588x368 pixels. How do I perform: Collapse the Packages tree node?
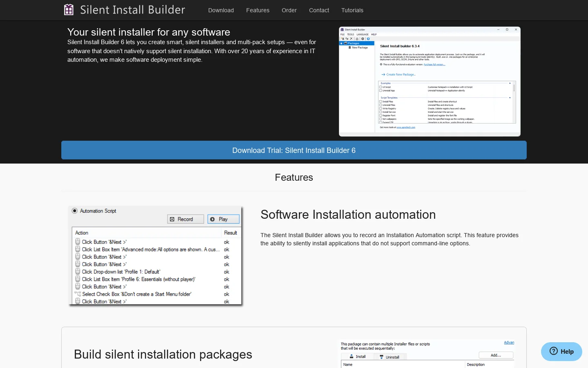click(x=341, y=43)
